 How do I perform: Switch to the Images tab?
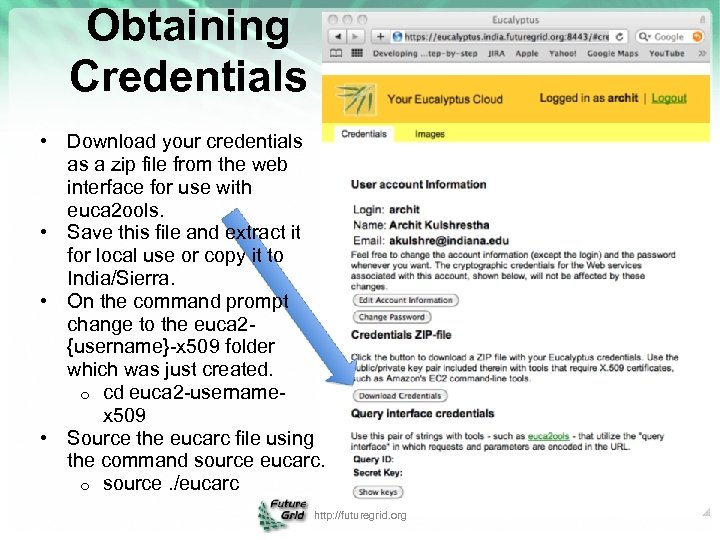[x=429, y=134]
